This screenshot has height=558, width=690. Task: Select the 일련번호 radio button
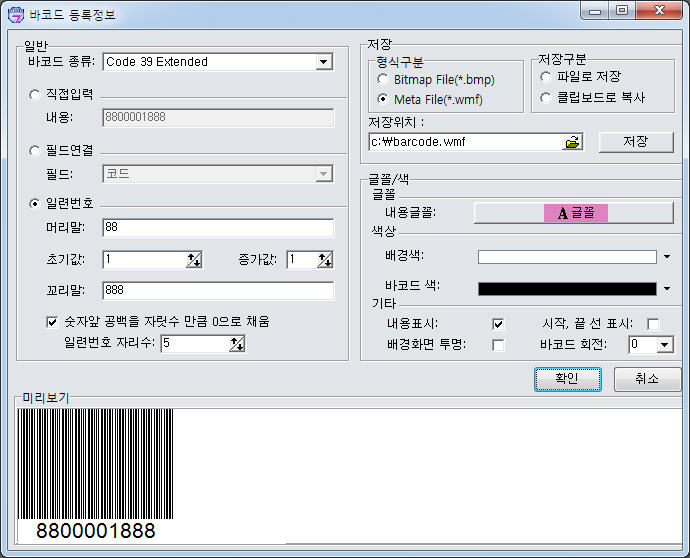(x=34, y=204)
